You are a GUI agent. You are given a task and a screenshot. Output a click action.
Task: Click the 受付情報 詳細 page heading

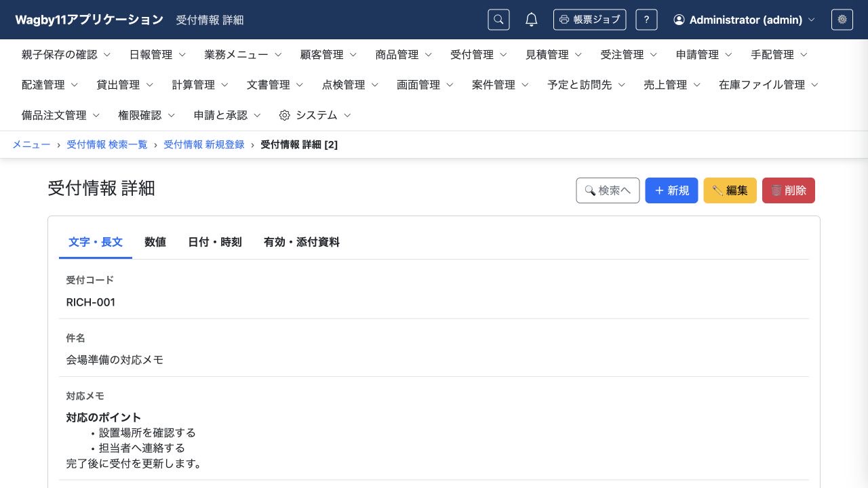(x=102, y=188)
